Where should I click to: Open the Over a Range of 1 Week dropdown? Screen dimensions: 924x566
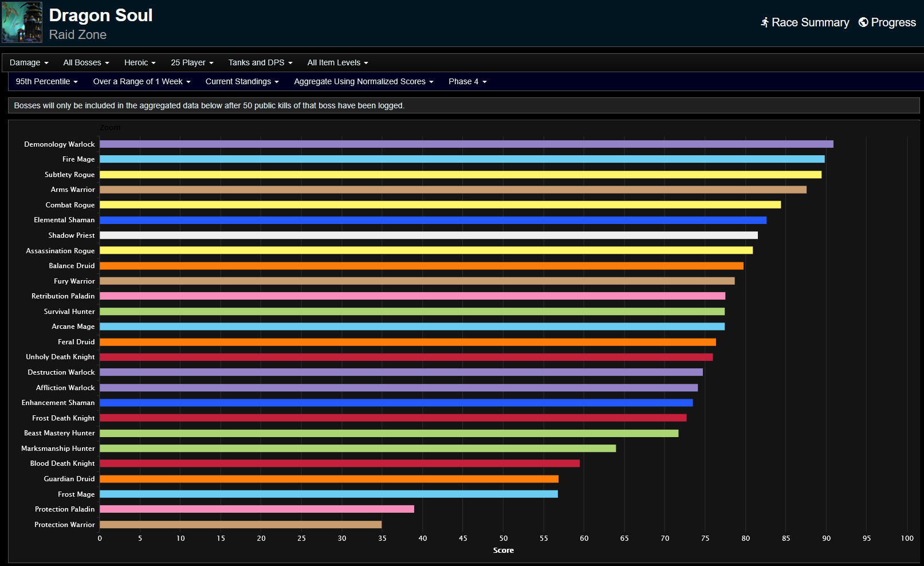coord(141,81)
